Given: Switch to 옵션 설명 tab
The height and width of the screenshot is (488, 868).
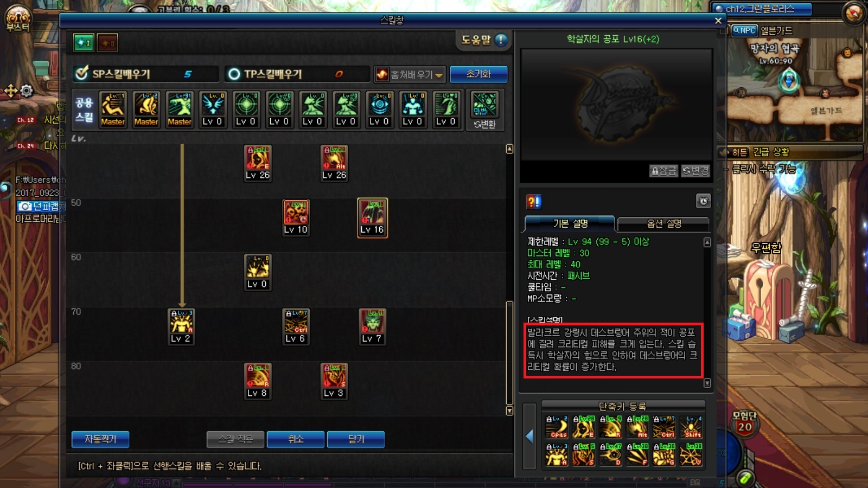Looking at the screenshot, I should pyautogui.click(x=663, y=223).
